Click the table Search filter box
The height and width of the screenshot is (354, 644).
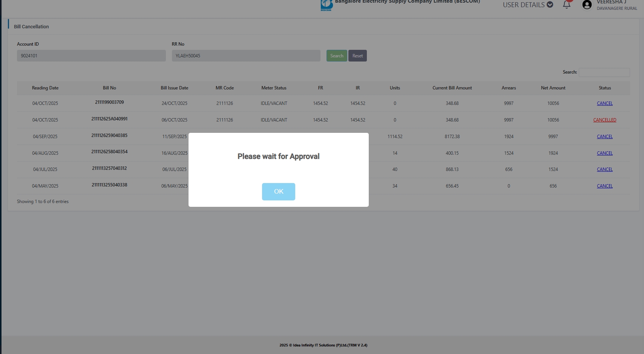tap(604, 72)
